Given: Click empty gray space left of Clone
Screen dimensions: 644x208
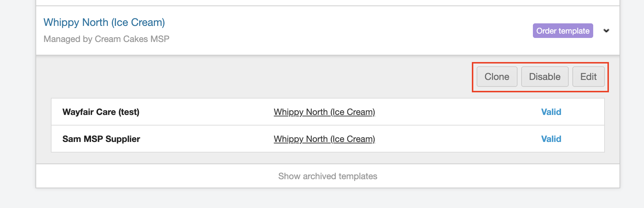Looking at the screenshot, I should (256, 77).
